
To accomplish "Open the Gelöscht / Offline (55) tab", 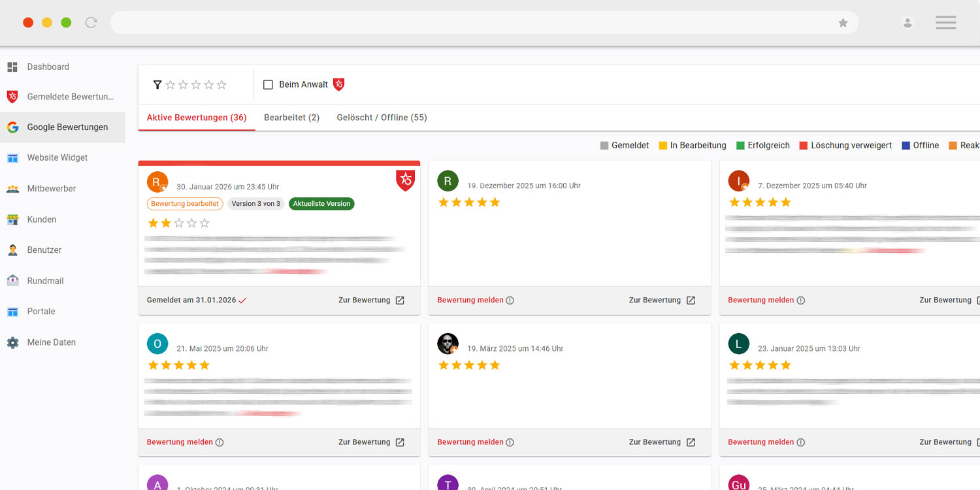I will pyautogui.click(x=382, y=118).
